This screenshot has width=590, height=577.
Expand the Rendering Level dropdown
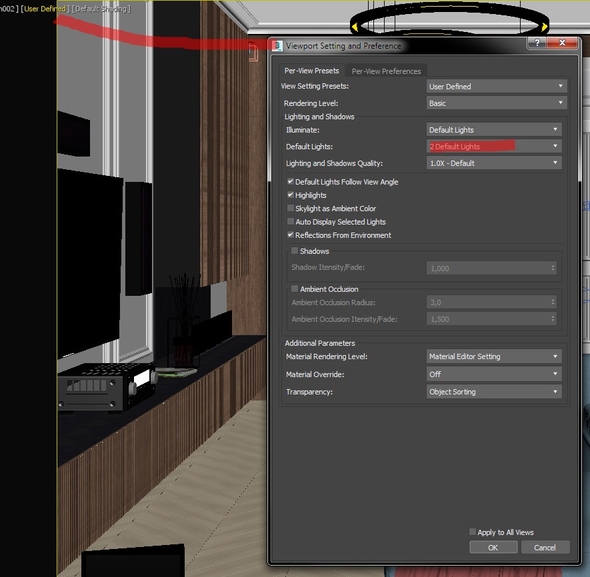(497, 103)
